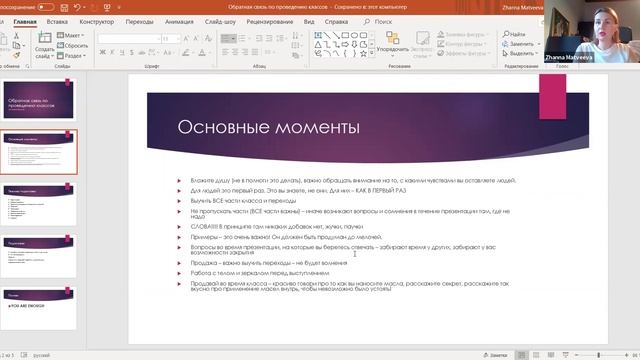Open the font size combo box
The width and height of the screenshot is (640, 360).
click(171, 39)
